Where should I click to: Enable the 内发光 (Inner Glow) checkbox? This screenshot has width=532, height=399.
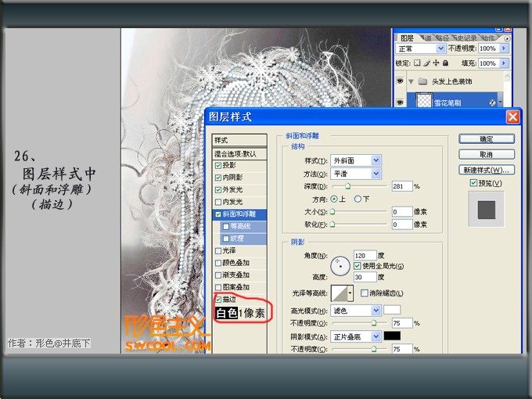218,202
